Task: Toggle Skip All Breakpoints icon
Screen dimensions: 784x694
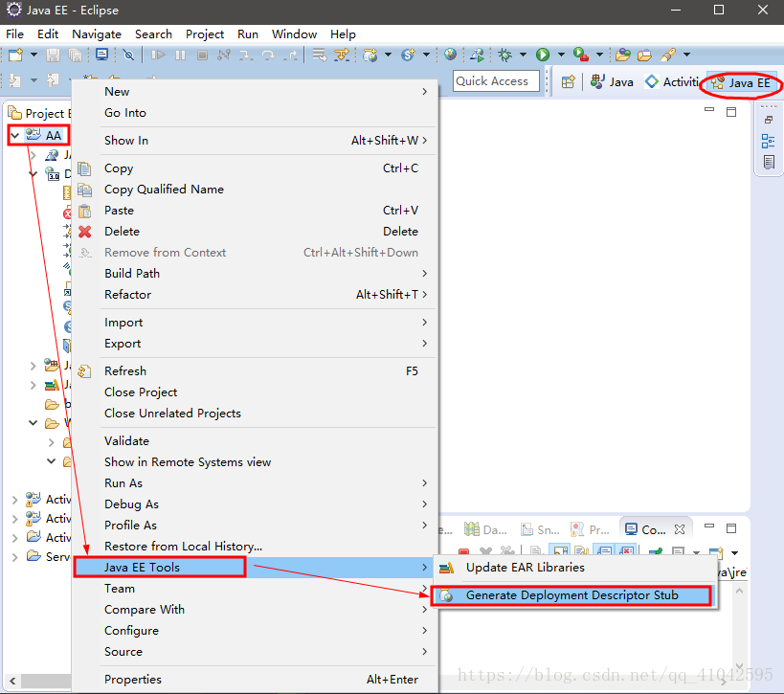Action: (x=128, y=55)
